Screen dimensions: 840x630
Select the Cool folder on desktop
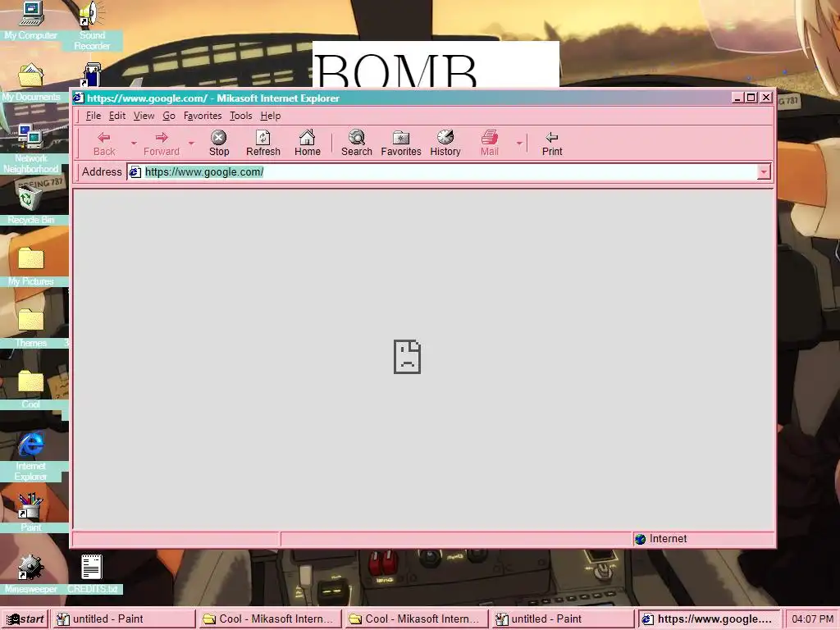pos(30,390)
